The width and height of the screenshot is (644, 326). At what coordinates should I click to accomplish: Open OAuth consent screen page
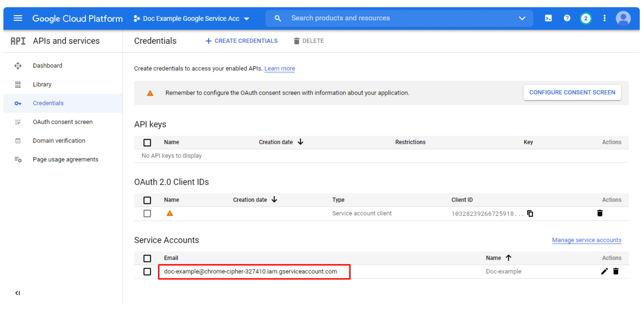click(x=63, y=122)
